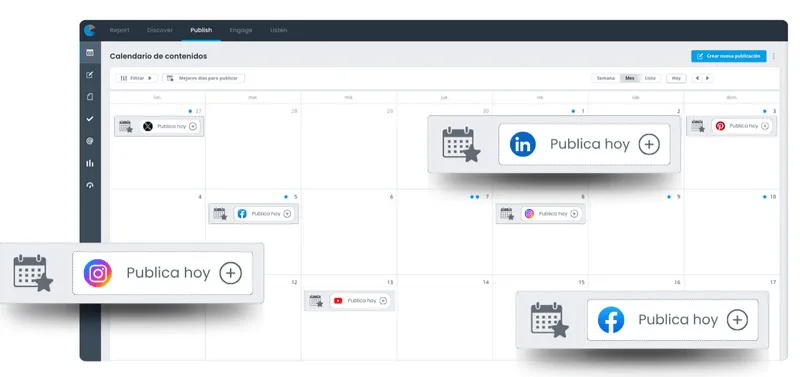
Task: Click Publica hoy on the small Instagram card, day 8
Action: pos(553,214)
